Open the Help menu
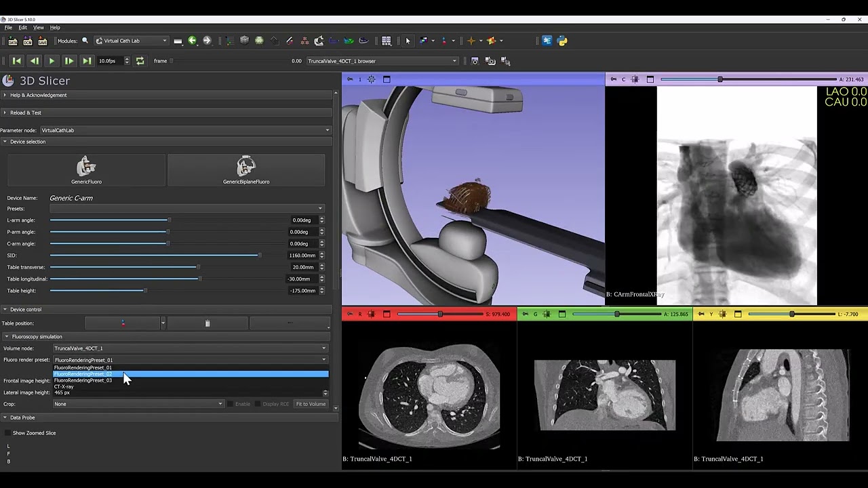868x488 pixels. click(x=55, y=28)
